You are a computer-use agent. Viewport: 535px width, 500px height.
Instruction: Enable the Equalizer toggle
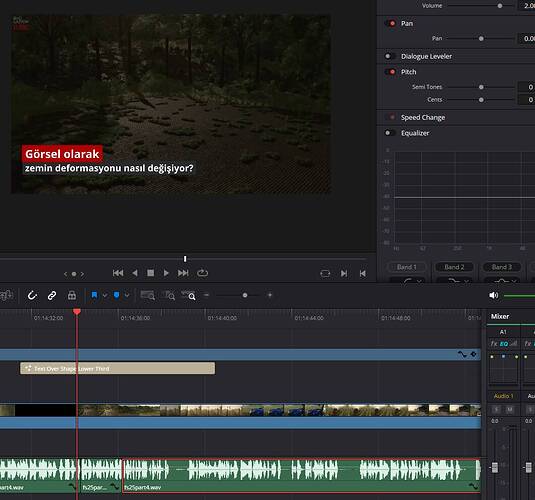pyautogui.click(x=389, y=133)
